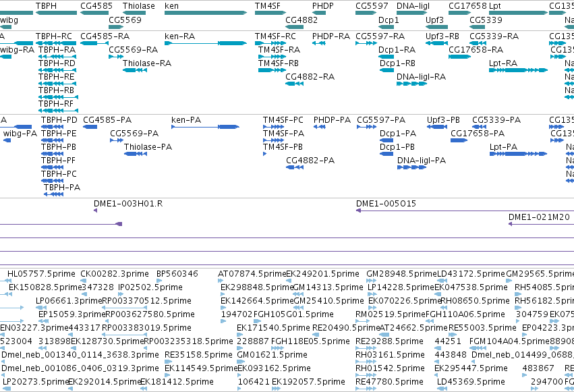This screenshot has width=574, height=392.
Task: Open the IP02502.5prime EST label
Action: 150,287
